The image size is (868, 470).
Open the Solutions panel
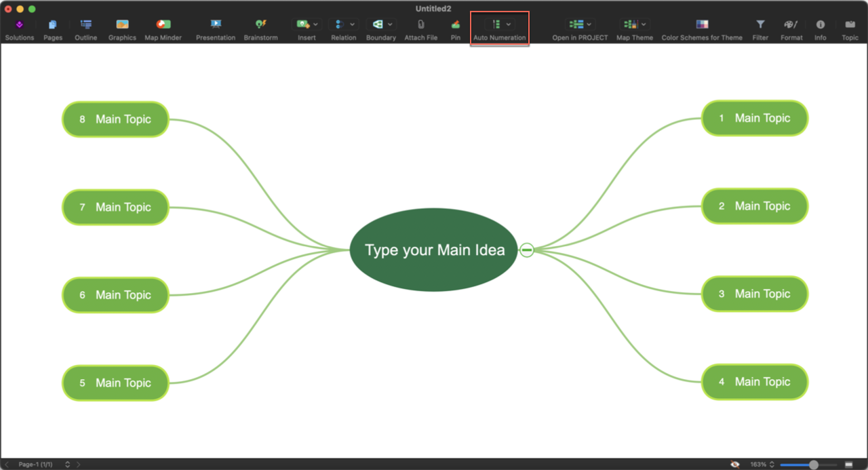[x=19, y=29]
